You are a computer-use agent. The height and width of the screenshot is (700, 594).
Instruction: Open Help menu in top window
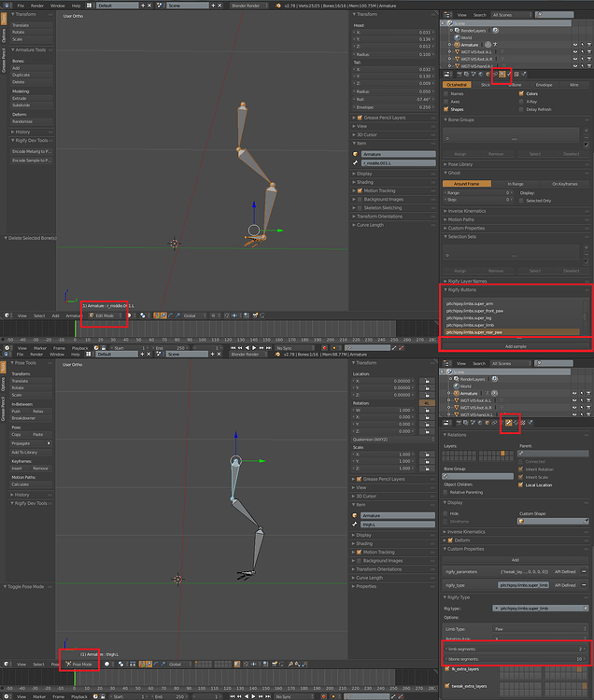click(76, 6)
